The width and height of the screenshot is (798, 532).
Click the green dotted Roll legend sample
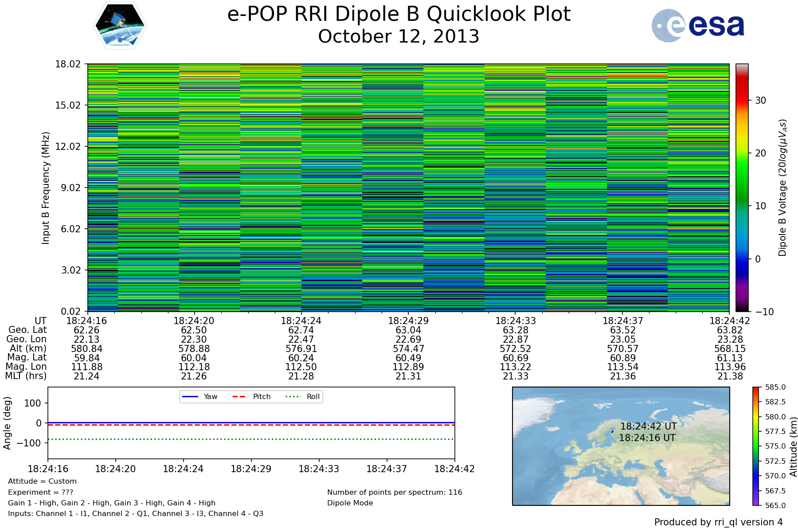coord(293,396)
